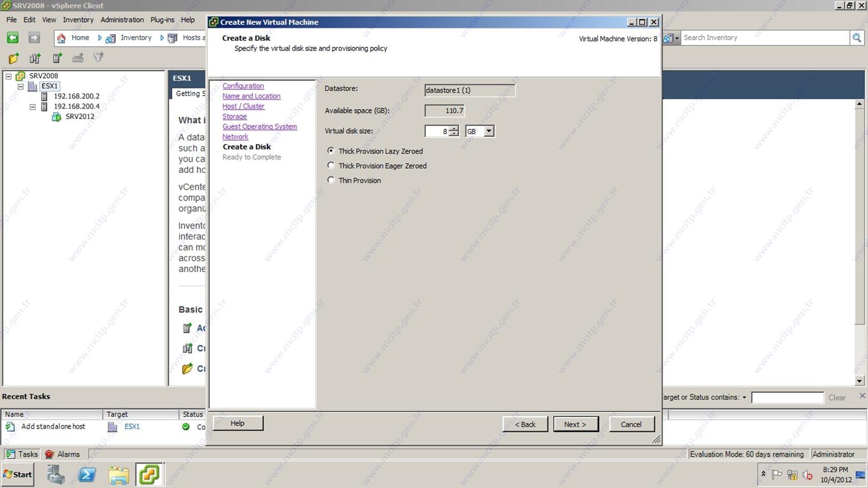This screenshot has width=868, height=488.
Task: Collapse the SRV2008 tree node
Action: pyautogui.click(x=9, y=76)
